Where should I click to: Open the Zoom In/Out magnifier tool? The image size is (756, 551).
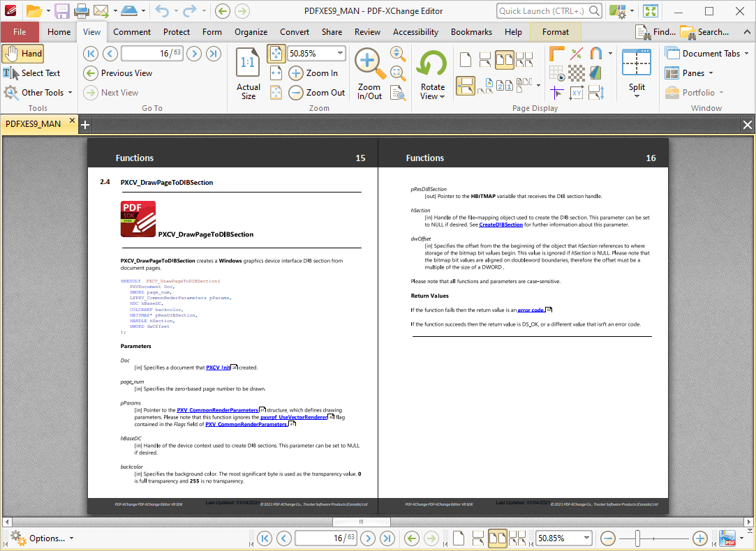coord(369,73)
